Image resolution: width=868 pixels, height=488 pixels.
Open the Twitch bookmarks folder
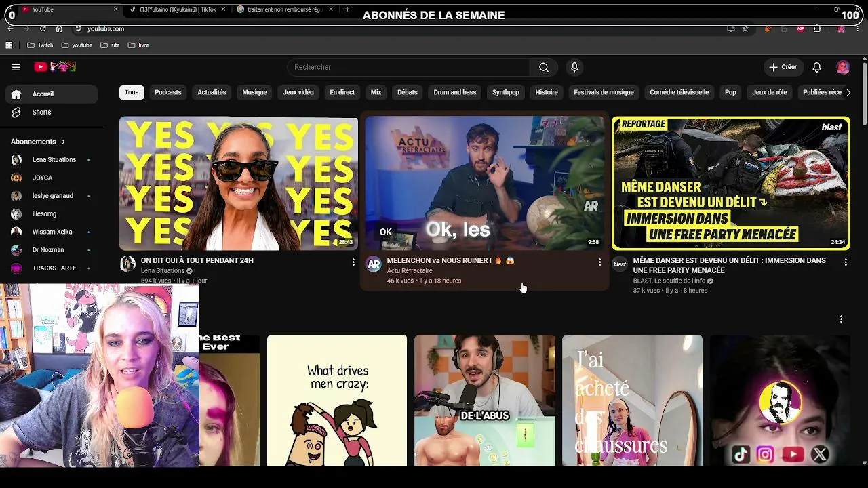click(40, 45)
